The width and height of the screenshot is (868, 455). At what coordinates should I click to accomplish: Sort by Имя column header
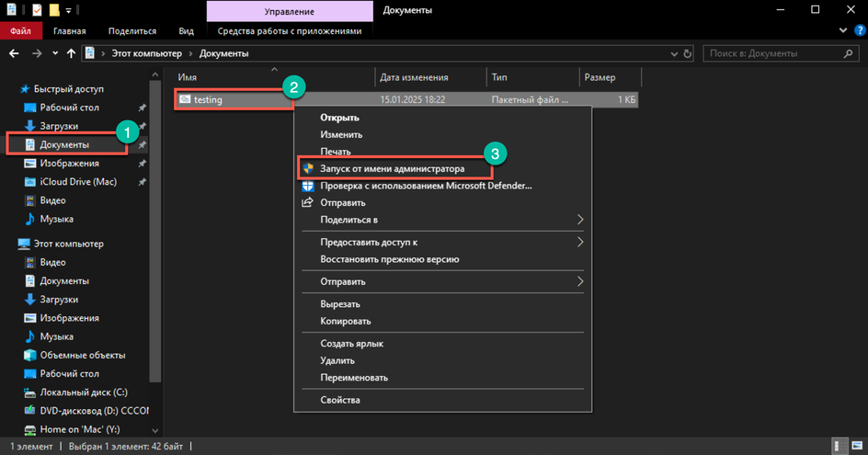pos(187,77)
